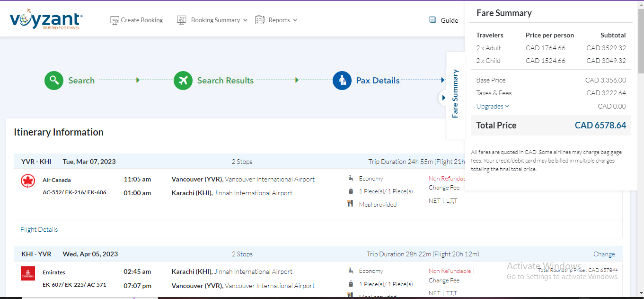Click the Create Booking icon
The image size is (644, 299).
coord(115,20)
